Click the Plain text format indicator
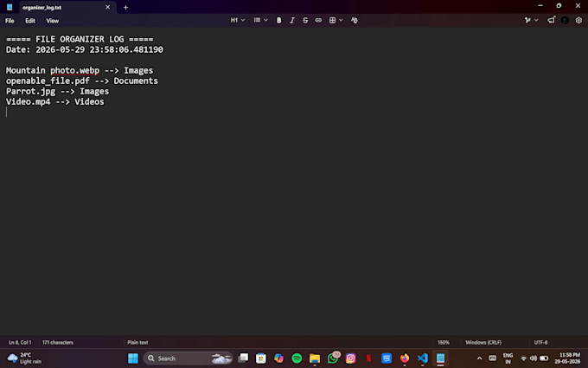The width and height of the screenshot is (588, 368). [137, 343]
